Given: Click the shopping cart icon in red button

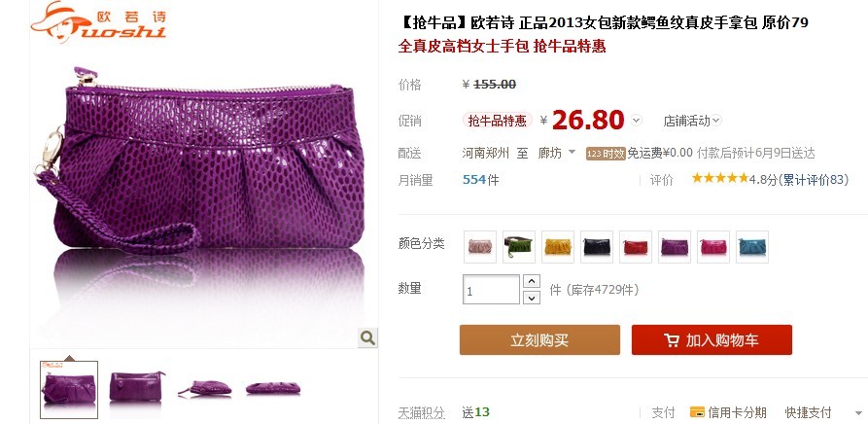Looking at the screenshot, I should (672, 340).
